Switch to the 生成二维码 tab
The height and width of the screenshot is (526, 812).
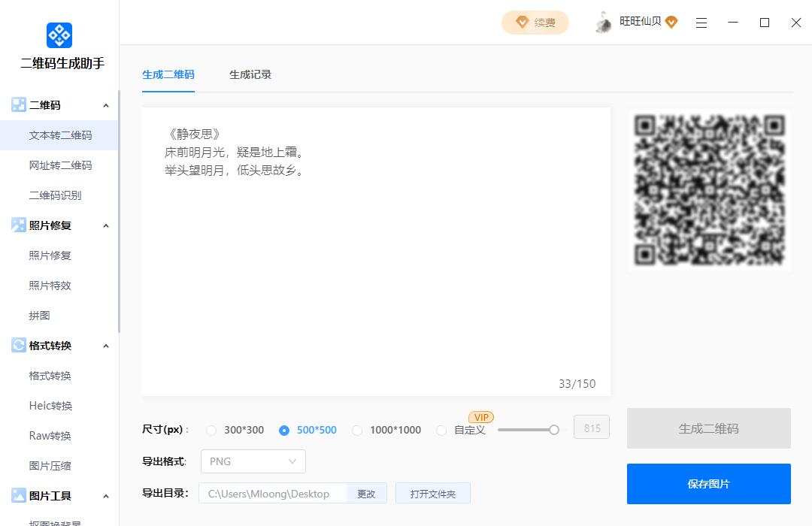click(x=168, y=74)
